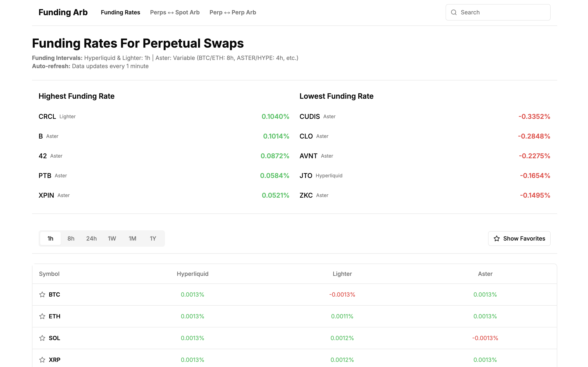Image resolution: width=588 pixels, height=367 pixels.
Task: Select the 1W timeframe option
Action: click(x=112, y=238)
